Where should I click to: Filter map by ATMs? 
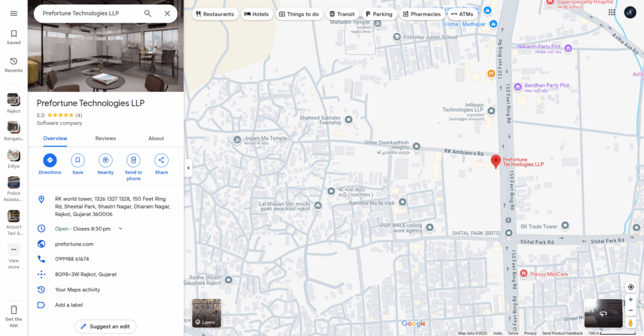tap(462, 14)
